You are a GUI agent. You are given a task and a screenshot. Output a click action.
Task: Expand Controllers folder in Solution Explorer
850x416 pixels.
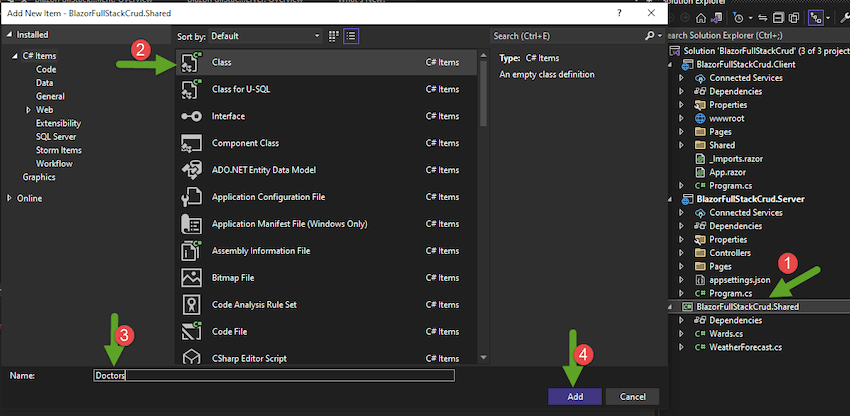[x=681, y=253]
